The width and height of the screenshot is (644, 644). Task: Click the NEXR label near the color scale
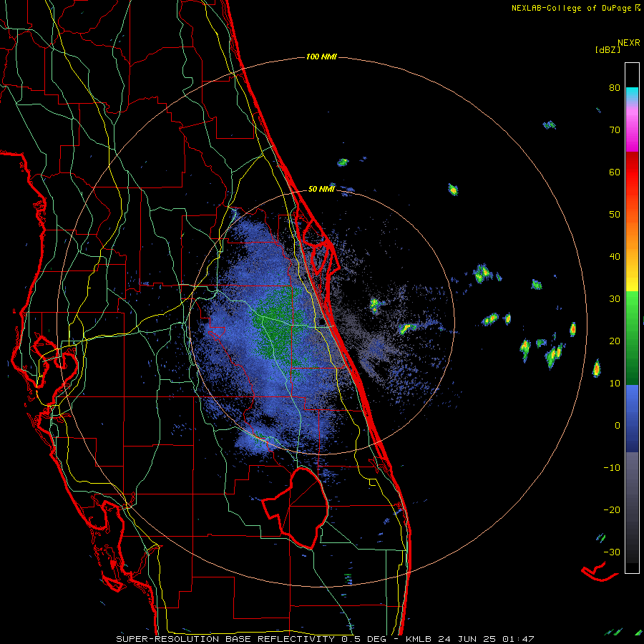pos(629,43)
